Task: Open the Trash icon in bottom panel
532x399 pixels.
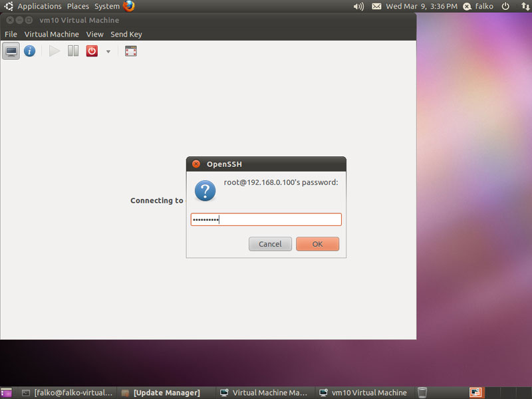Action: (422, 392)
